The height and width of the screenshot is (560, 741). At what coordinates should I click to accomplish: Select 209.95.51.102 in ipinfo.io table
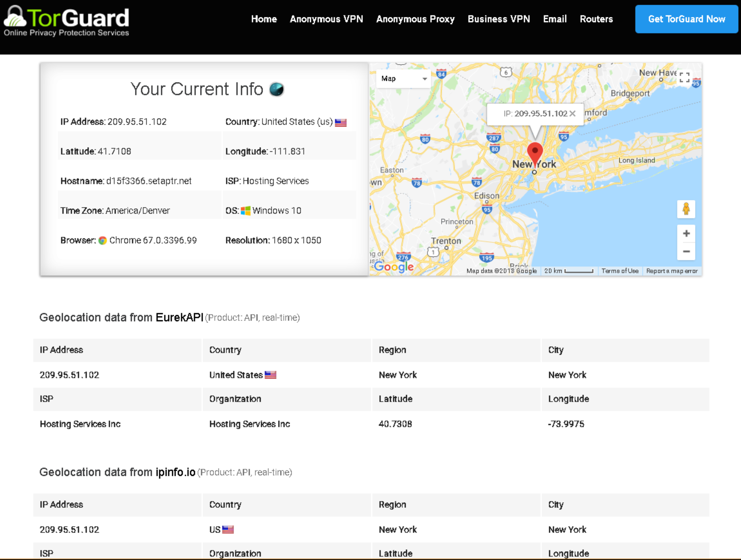(x=69, y=530)
